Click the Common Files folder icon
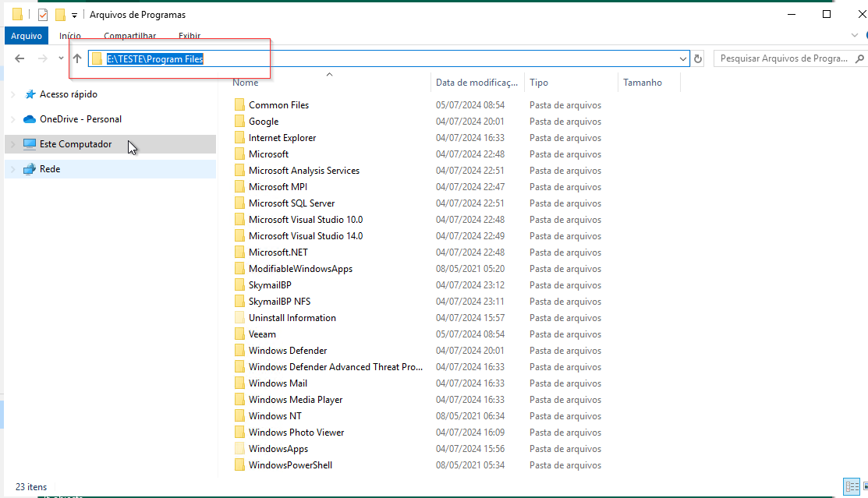The image size is (868, 498). coord(239,104)
